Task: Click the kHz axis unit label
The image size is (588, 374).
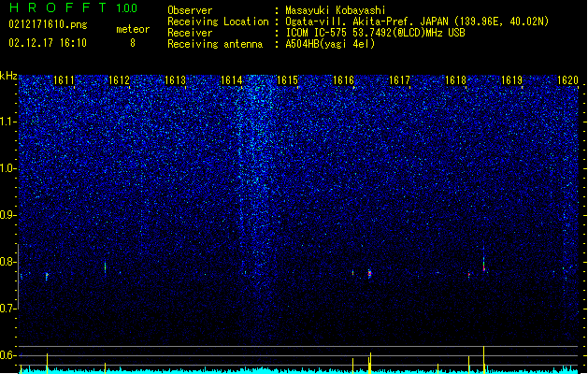Action: click(x=8, y=76)
